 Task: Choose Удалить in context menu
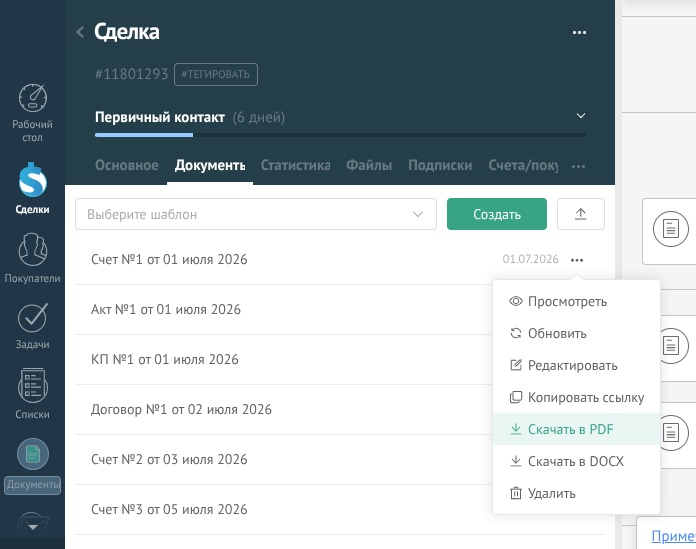pos(576,493)
